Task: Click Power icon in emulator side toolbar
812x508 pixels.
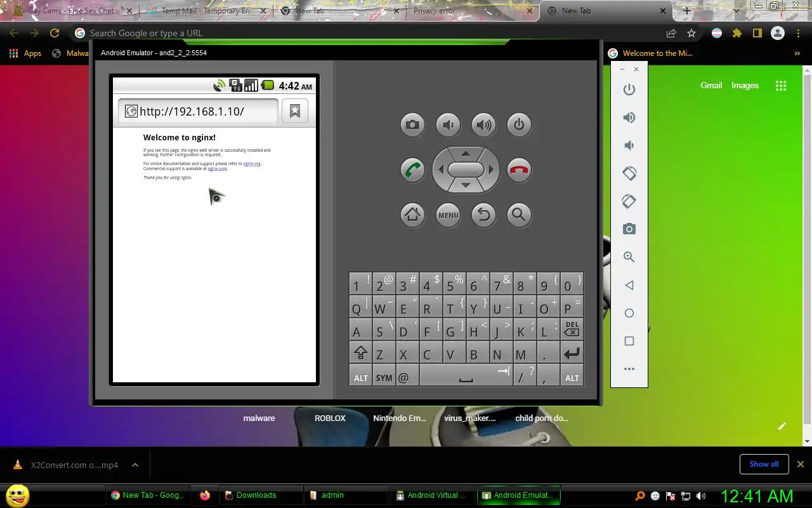Action: (629, 90)
